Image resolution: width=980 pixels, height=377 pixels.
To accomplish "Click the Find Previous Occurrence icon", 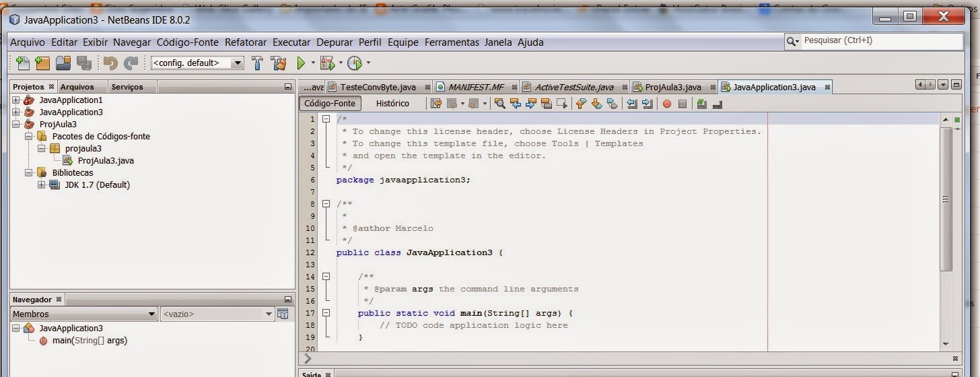I will coord(516,104).
